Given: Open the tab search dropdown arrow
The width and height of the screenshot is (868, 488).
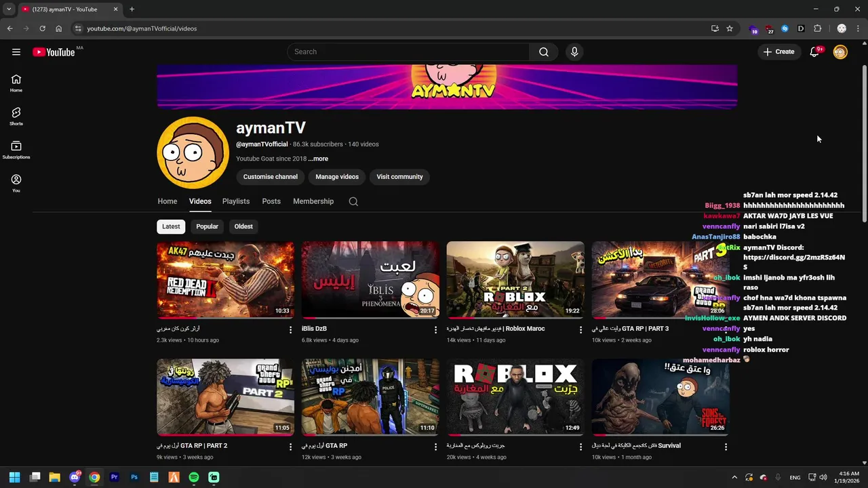Looking at the screenshot, I should click(x=9, y=9).
